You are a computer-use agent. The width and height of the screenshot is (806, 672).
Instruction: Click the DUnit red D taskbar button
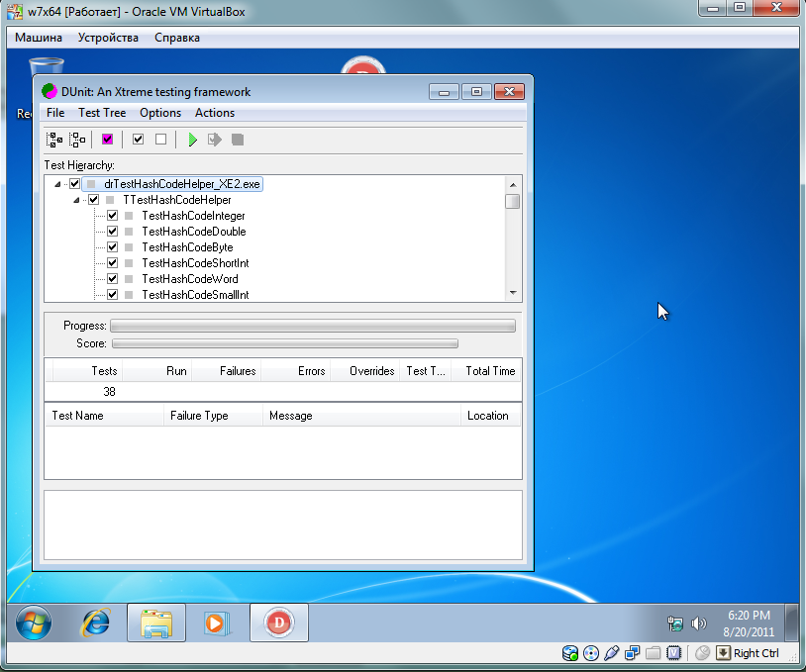point(279,623)
